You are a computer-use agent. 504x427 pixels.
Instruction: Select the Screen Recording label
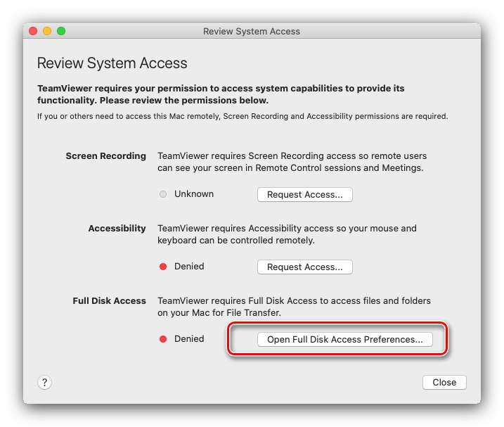click(x=105, y=156)
